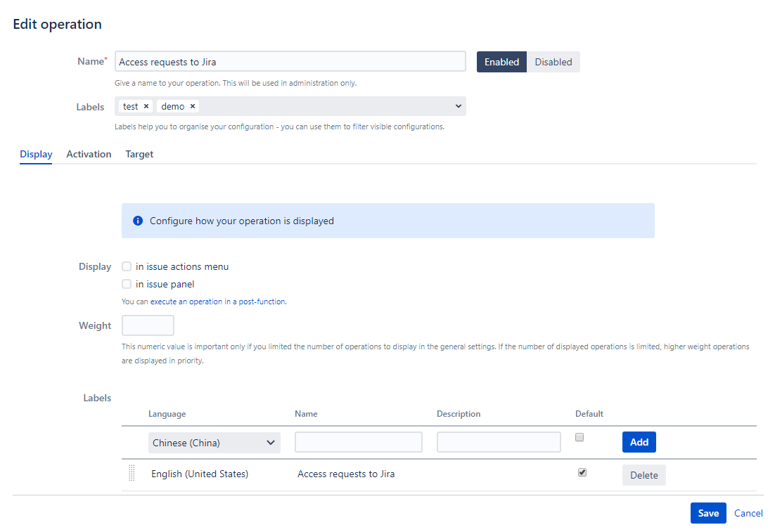Viewport: 775px width, 532px height.
Task: Delete the English (United States) label
Action: coord(643,475)
